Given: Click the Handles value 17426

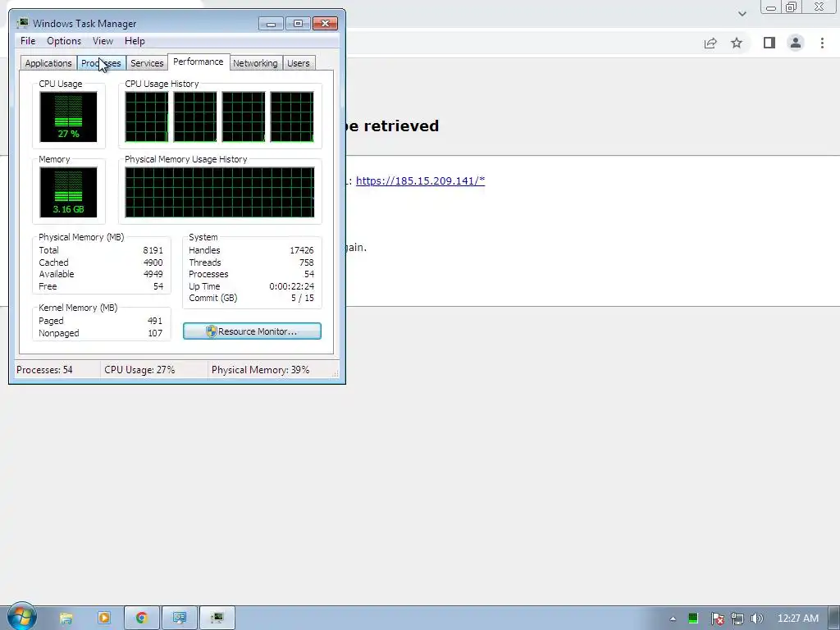Looking at the screenshot, I should pos(302,250).
